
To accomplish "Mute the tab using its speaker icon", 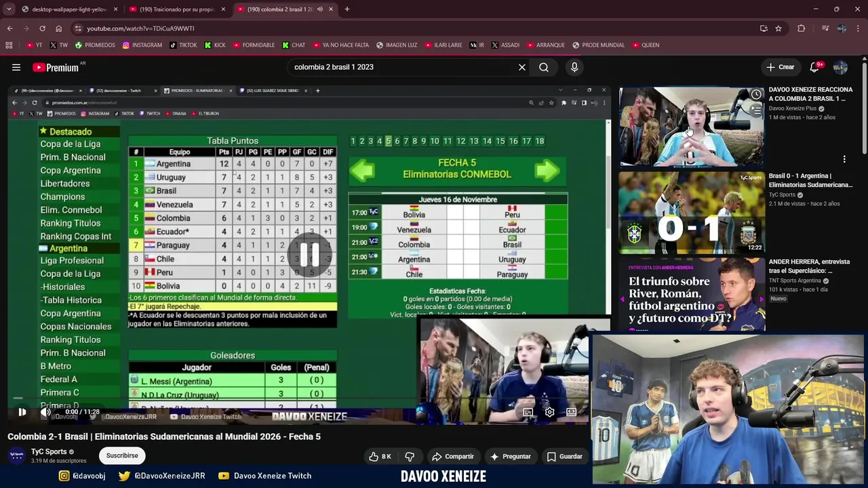I will coord(319,9).
